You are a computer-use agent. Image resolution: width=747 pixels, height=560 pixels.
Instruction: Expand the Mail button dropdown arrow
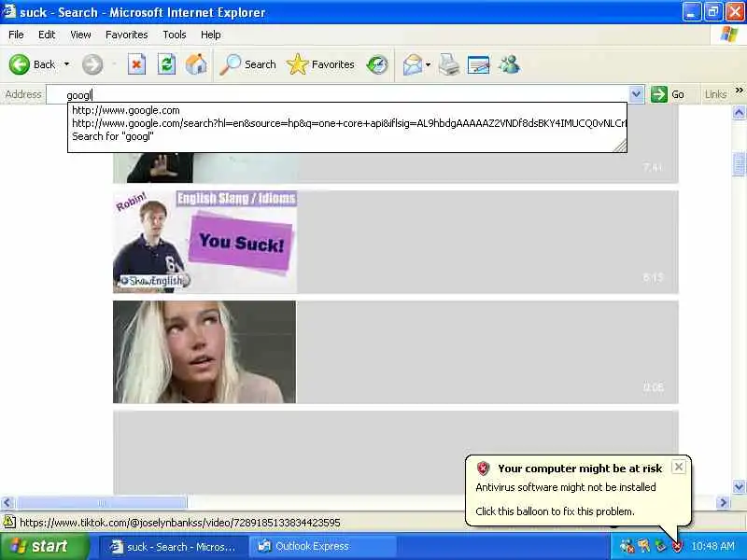[429, 64]
